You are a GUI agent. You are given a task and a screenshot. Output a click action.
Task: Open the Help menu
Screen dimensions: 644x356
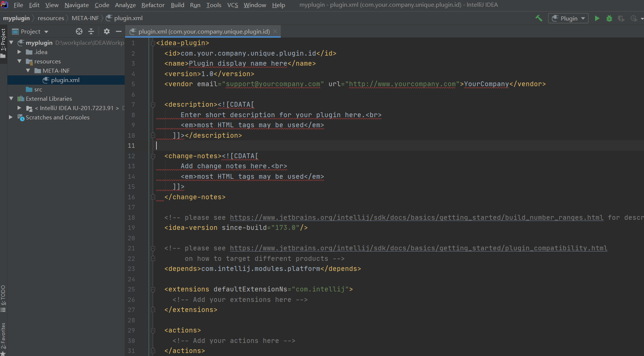pyautogui.click(x=279, y=5)
